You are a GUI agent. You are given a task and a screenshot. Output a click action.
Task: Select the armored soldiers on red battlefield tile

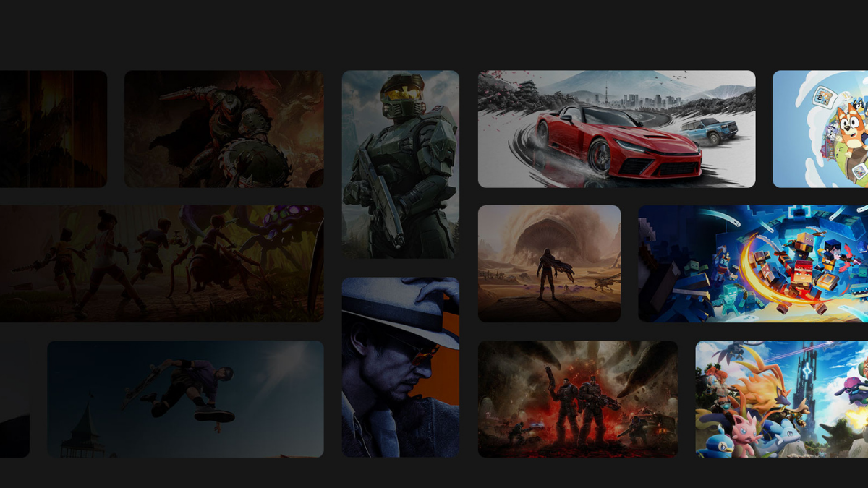pos(578,399)
